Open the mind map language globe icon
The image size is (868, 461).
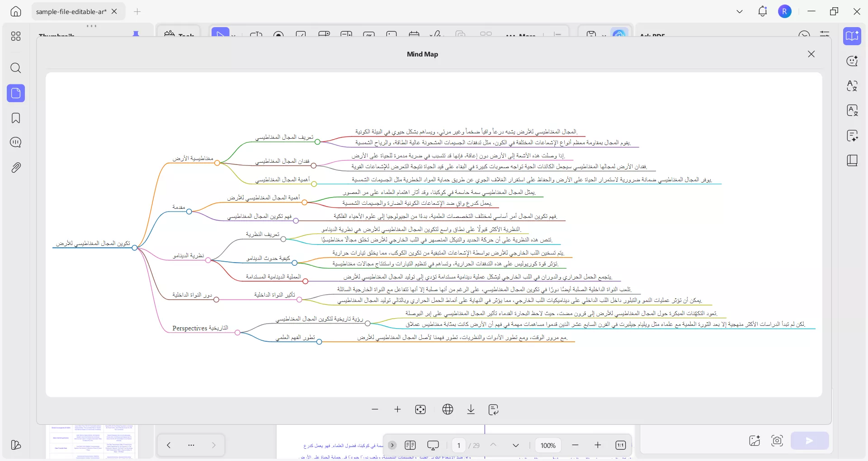pos(448,409)
